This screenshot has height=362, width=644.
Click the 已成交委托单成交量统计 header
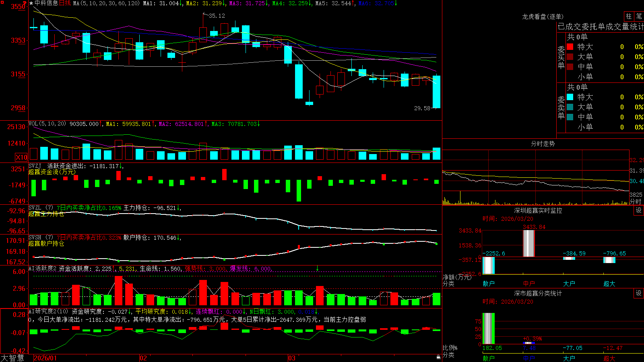point(601,27)
